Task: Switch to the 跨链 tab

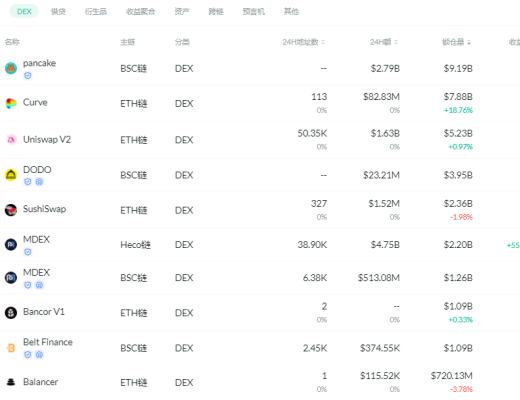Action: pos(216,12)
